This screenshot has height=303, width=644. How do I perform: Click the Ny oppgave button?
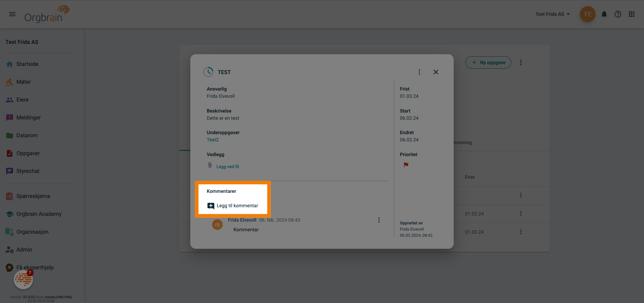[488, 62]
